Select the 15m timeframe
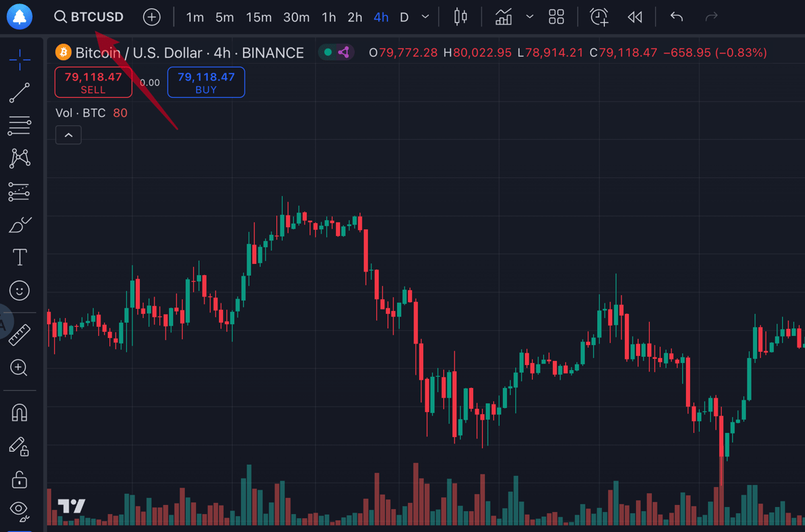 [x=258, y=17]
